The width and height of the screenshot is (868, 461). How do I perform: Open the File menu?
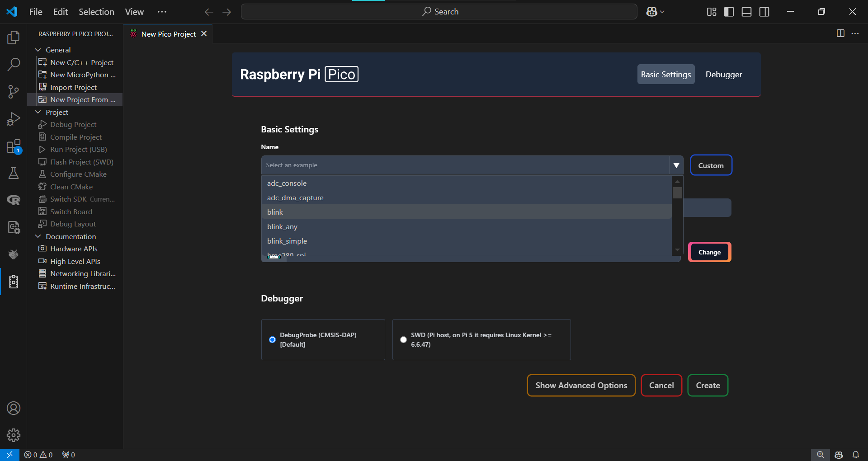pos(36,12)
